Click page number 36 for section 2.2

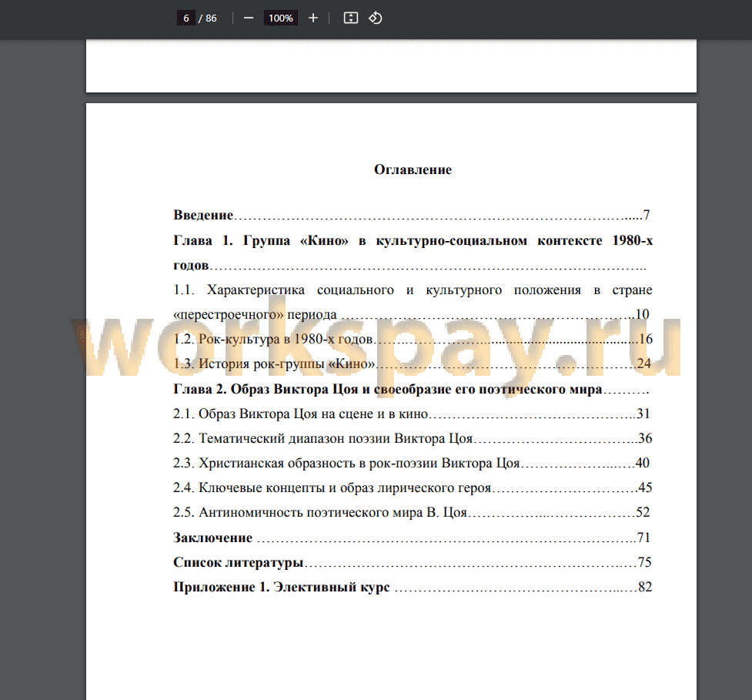click(645, 438)
